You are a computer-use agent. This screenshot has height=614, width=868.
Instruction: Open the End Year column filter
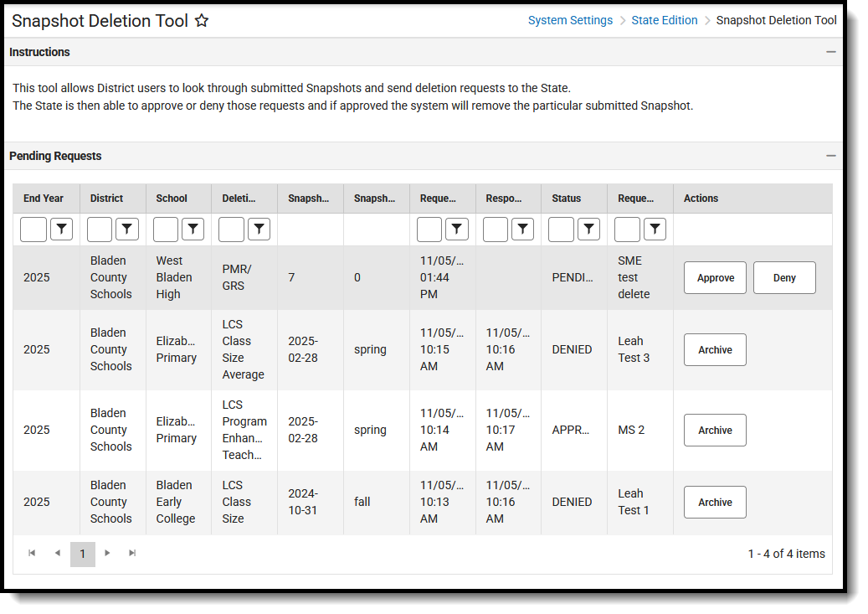coord(60,229)
